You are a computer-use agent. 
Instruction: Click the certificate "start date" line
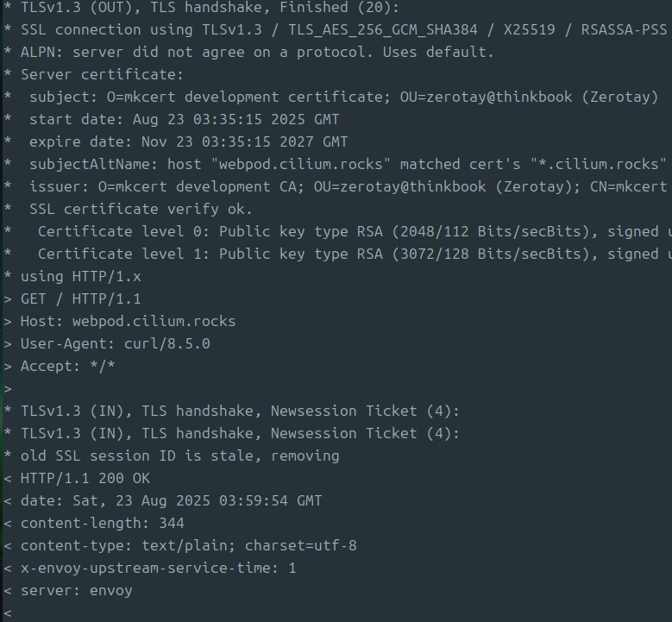(x=184, y=119)
